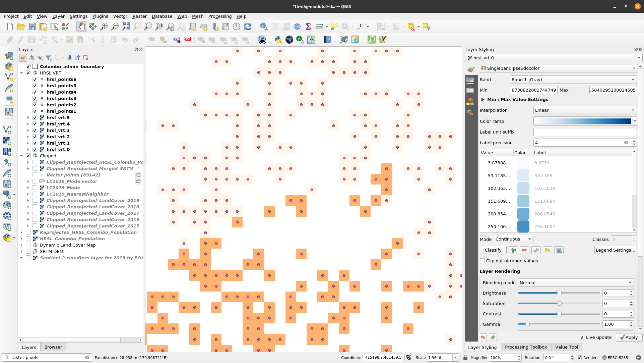Toggle the Render checkbox in status bar

point(579,358)
